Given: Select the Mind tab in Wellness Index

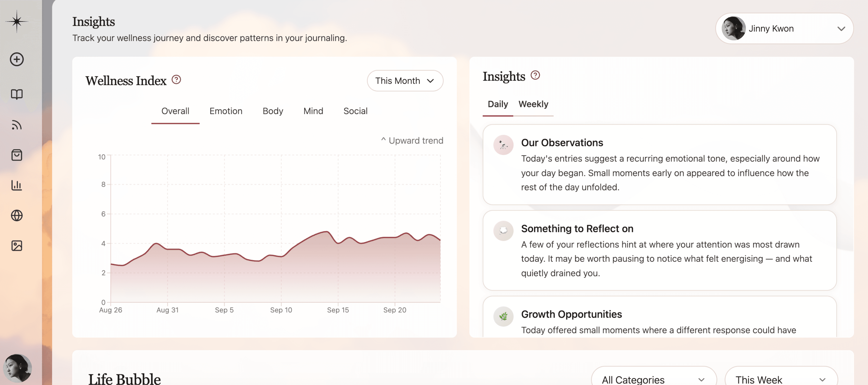Looking at the screenshot, I should [313, 111].
